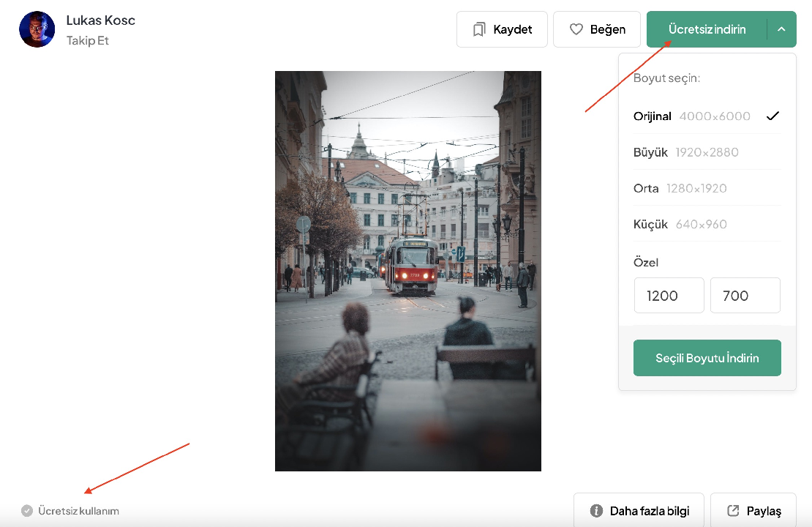Open the Ücretsiz kullanım license text
Image resolution: width=812 pixels, height=527 pixels.
pyautogui.click(x=78, y=511)
